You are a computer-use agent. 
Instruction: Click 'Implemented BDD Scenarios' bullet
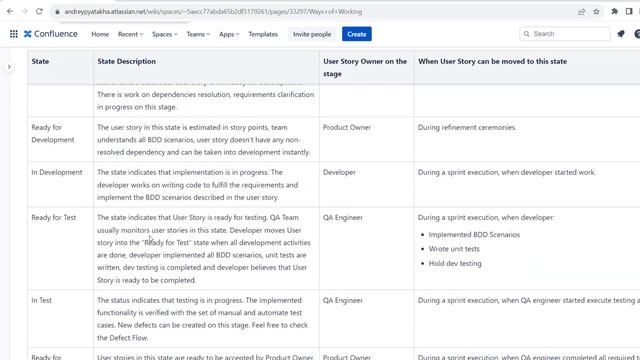point(474,235)
